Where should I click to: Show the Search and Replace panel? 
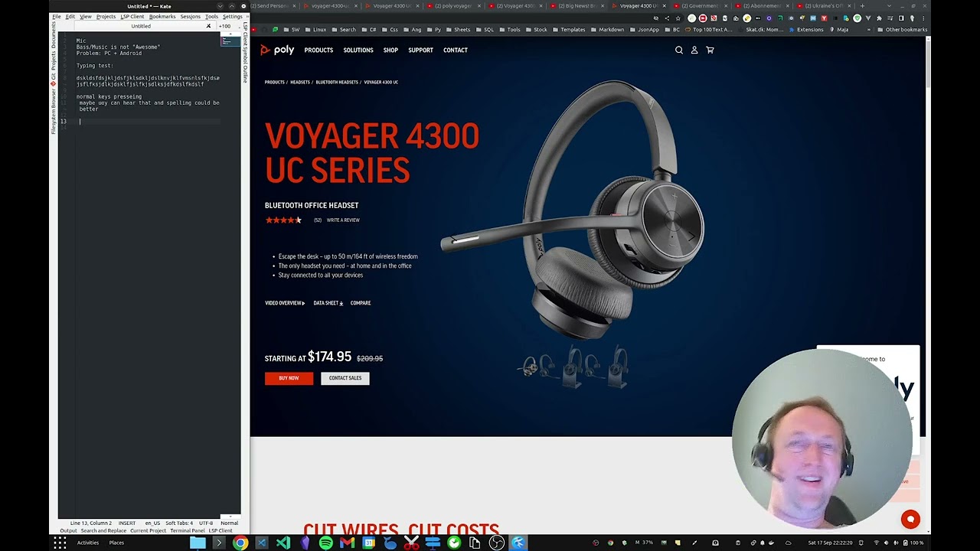pyautogui.click(x=103, y=530)
